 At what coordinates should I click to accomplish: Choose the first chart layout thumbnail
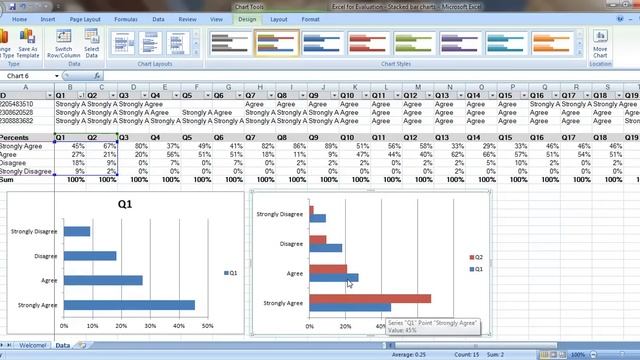pos(123,43)
